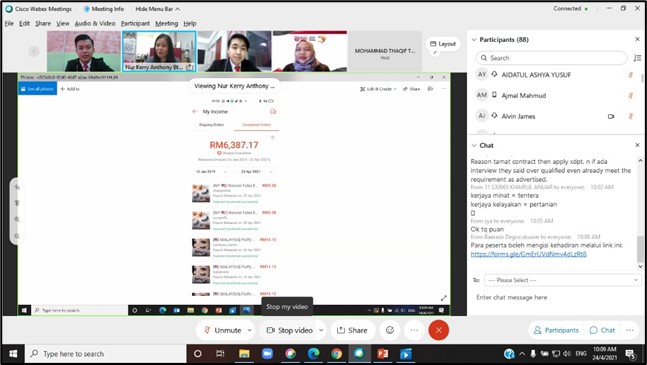Open the Audio & Video menu
Image resolution: width=647 pixels, height=365 pixels.
(95, 24)
